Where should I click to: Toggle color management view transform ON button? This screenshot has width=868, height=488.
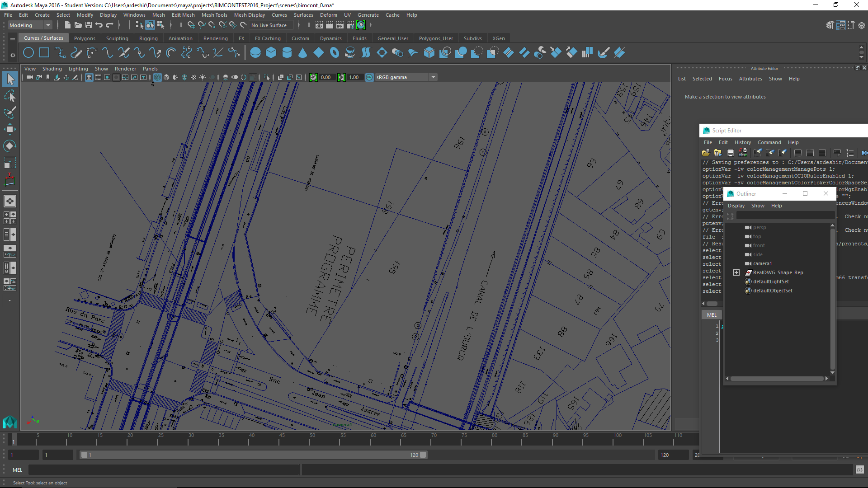(369, 77)
